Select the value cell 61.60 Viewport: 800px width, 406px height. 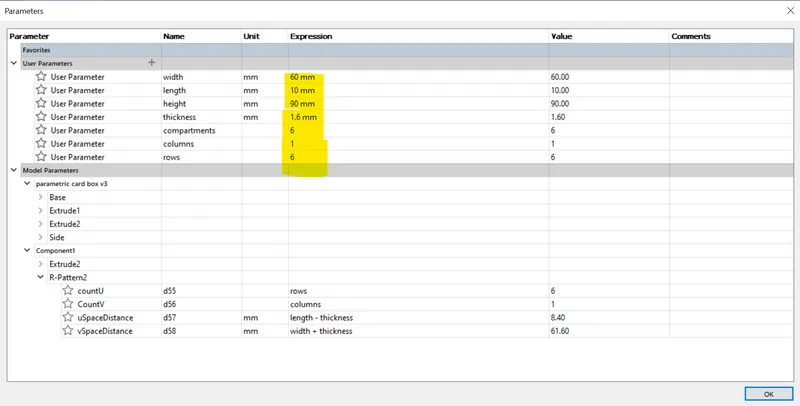[x=609, y=331]
